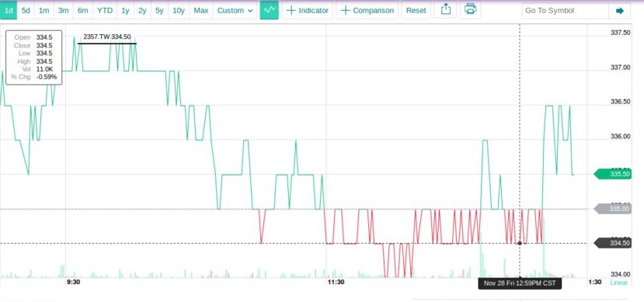
Task: Switch to the 5d range
Action: pos(26,10)
